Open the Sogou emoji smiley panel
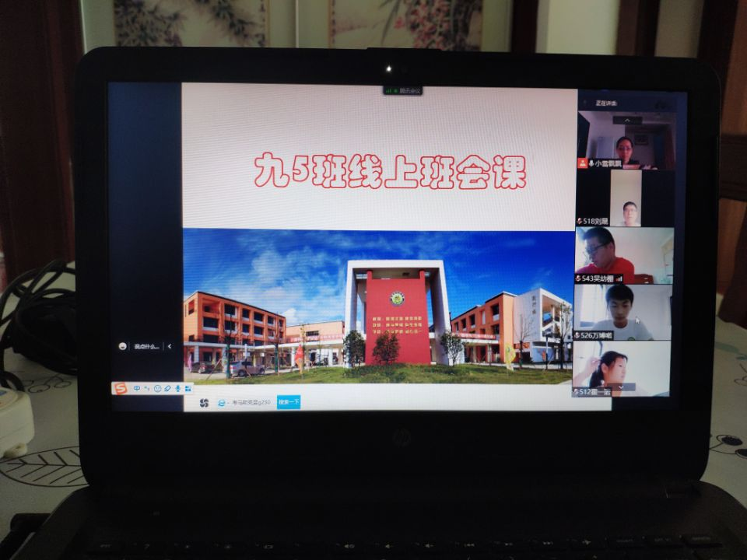Screen dimensions: 747x560 (157, 387)
